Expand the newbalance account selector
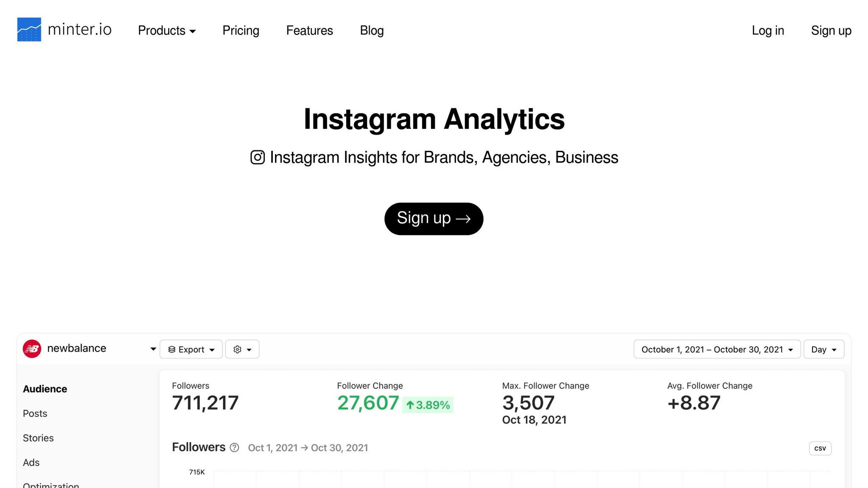Viewport: 868px width, 488px height. (x=153, y=349)
